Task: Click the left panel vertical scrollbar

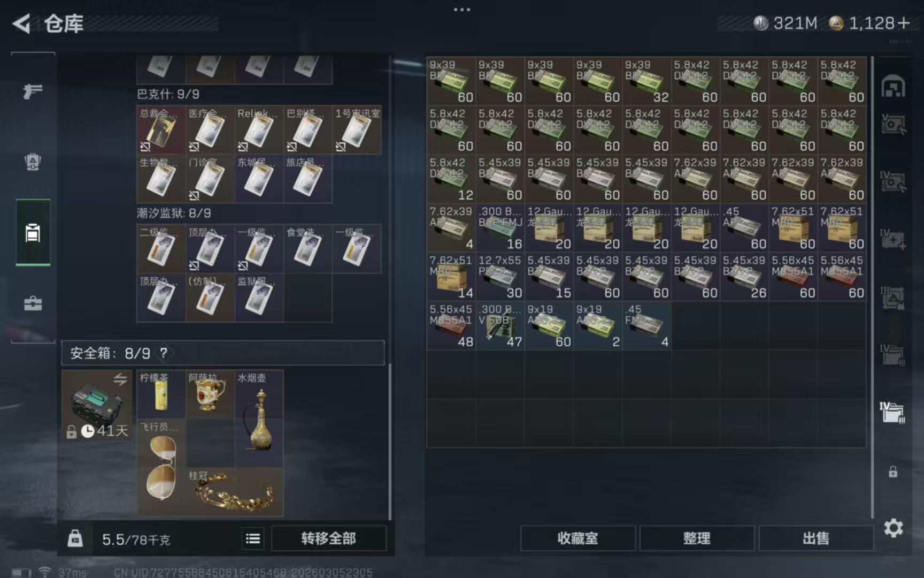Action: click(390, 439)
